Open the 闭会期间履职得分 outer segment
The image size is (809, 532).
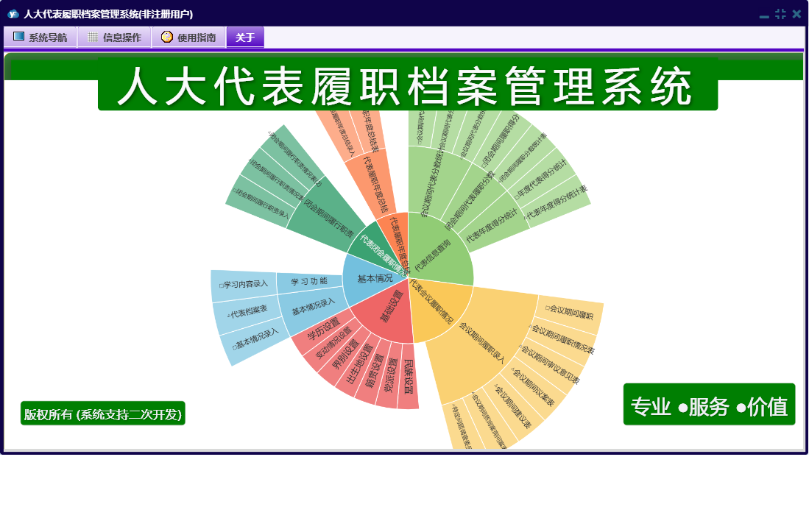point(502,140)
